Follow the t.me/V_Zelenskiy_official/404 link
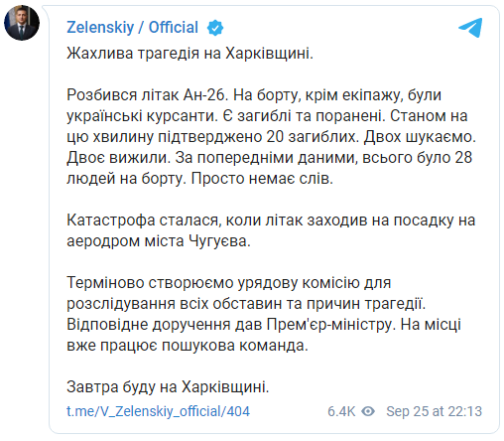 pos(158,411)
